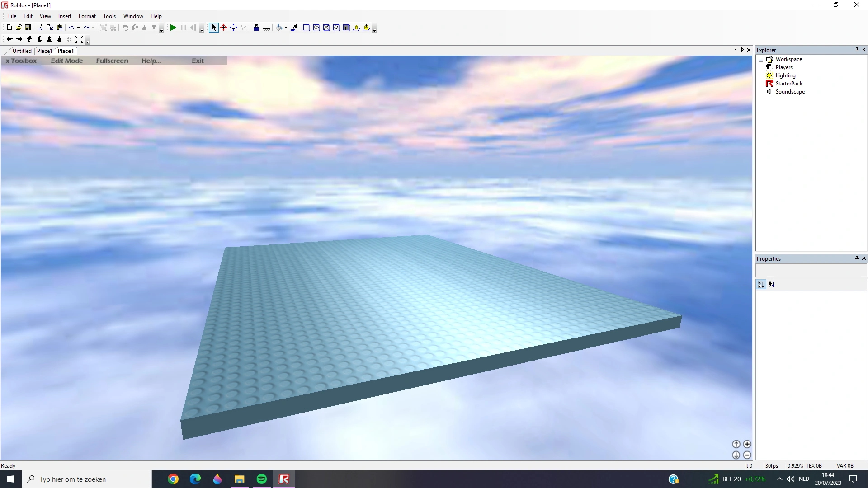The width and height of the screenshot is (868, 488).
Task: Open the Undo history dropdown arrow
Action: (x=79, y=28)
